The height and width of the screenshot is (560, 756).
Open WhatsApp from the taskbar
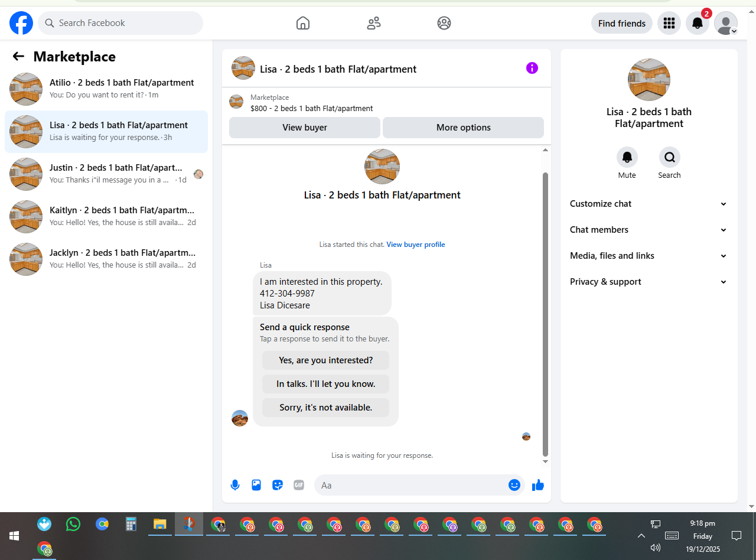[73, 524]
